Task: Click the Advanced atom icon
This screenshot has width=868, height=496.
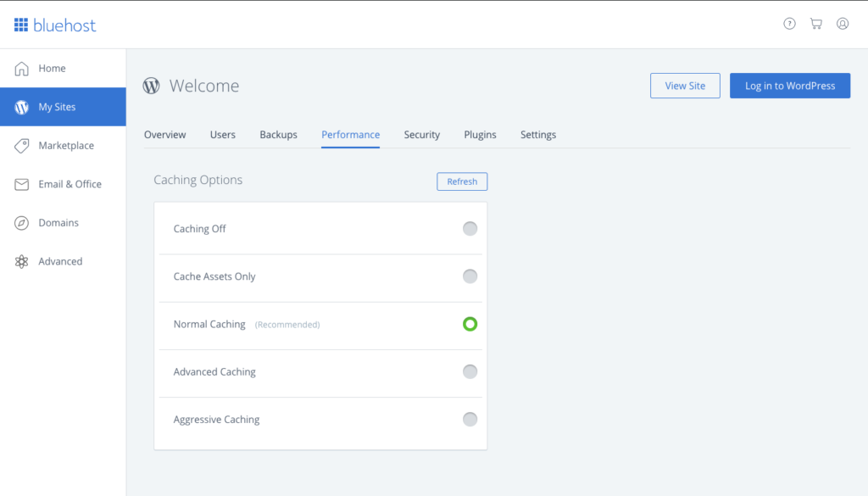Action: [21, 261]
